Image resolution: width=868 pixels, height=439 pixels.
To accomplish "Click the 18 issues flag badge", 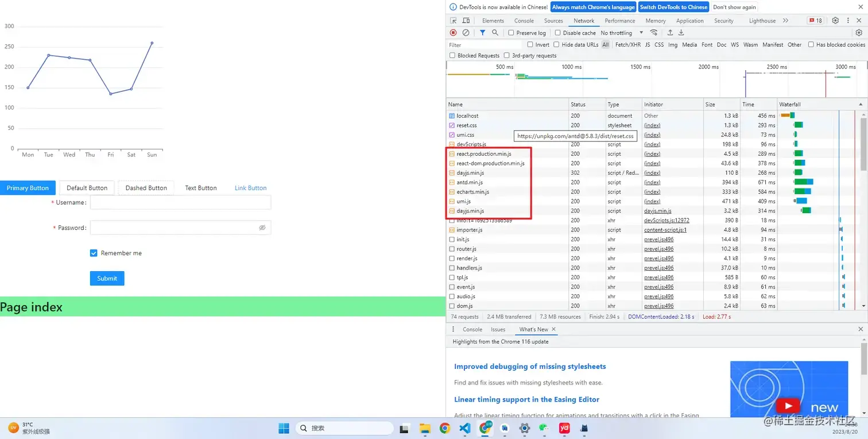I will coord(815,21).
